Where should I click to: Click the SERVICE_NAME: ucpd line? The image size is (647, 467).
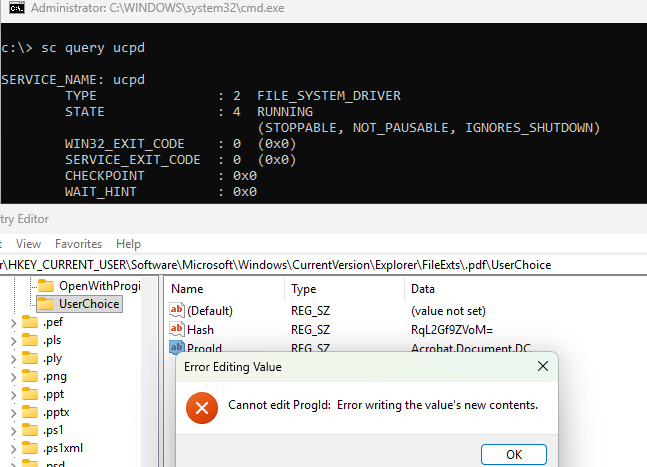(x=73, y=80)
